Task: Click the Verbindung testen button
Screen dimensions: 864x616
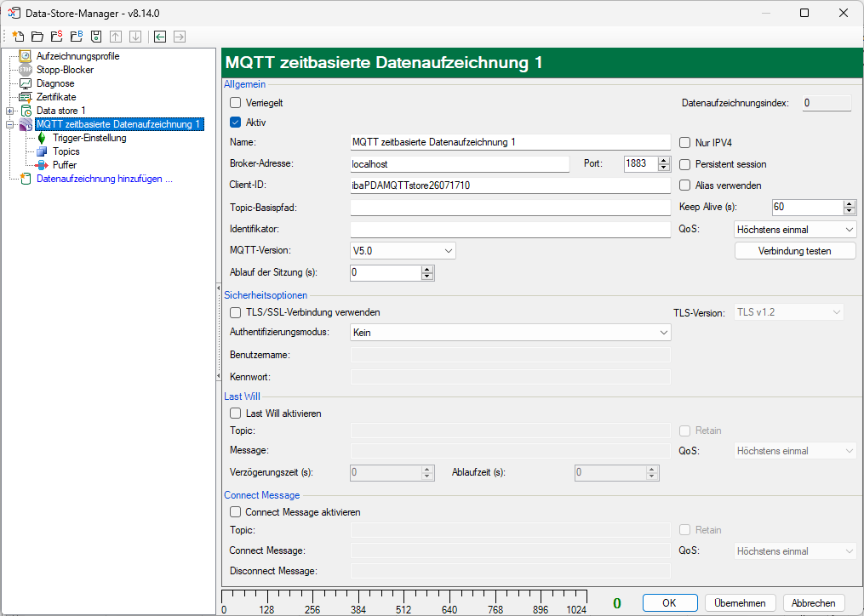Action: pos(794,251)
